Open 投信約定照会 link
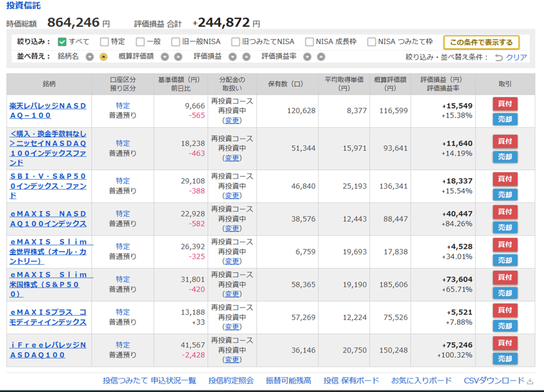 point(231,381)
